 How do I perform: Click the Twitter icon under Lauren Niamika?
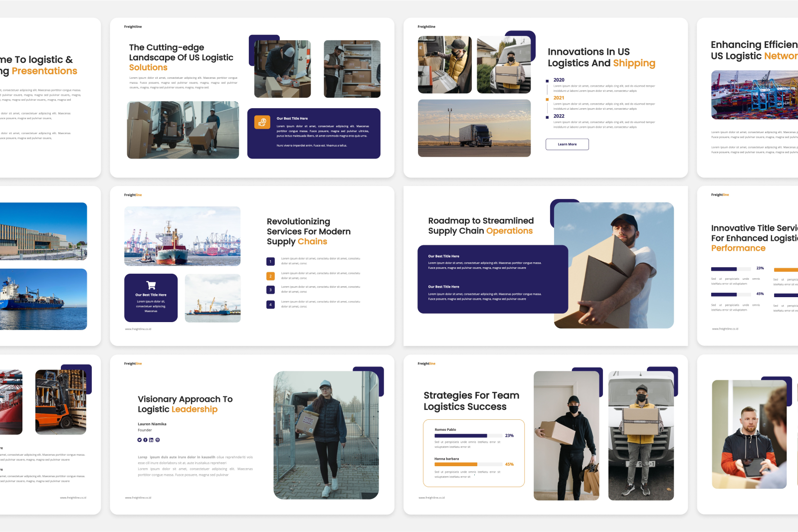point(140,440)
